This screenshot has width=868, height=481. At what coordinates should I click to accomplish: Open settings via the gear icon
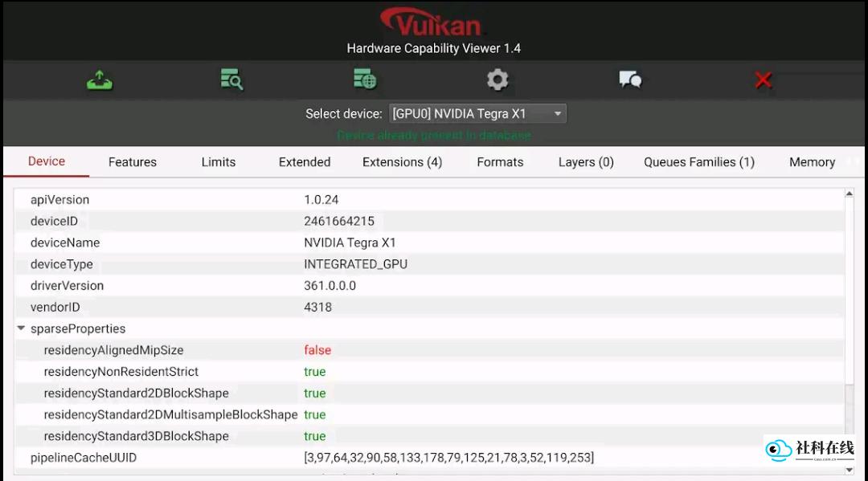click(x=497, y=79)
